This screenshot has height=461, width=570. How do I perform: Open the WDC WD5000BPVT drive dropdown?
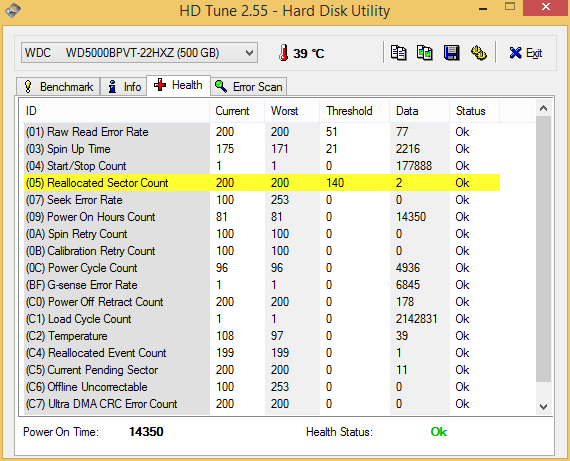[139, 53]
